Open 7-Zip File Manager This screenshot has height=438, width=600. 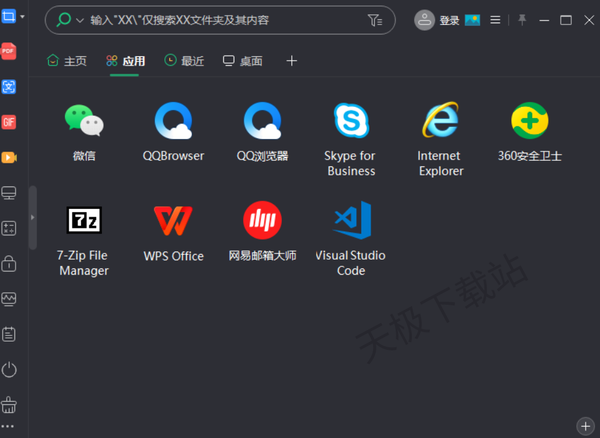[x=84, y=220]
